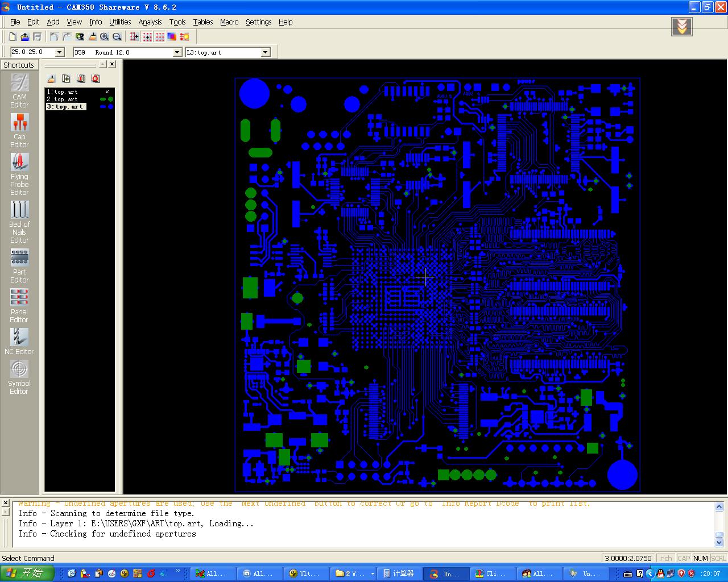Screen dimensions: 728x582
Task: Click the Redraw broom icon in main toolbar
Action: tap(92, 36)
